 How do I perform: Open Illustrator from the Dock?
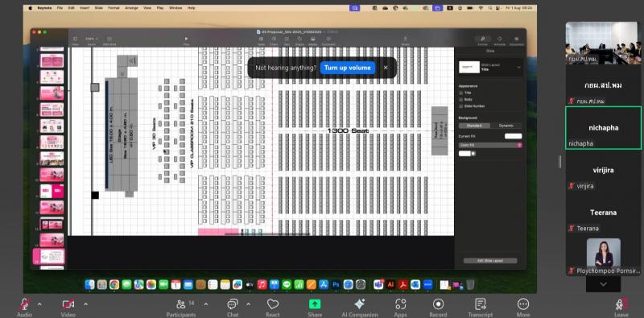pyautogui.click(x=390, y=284)
